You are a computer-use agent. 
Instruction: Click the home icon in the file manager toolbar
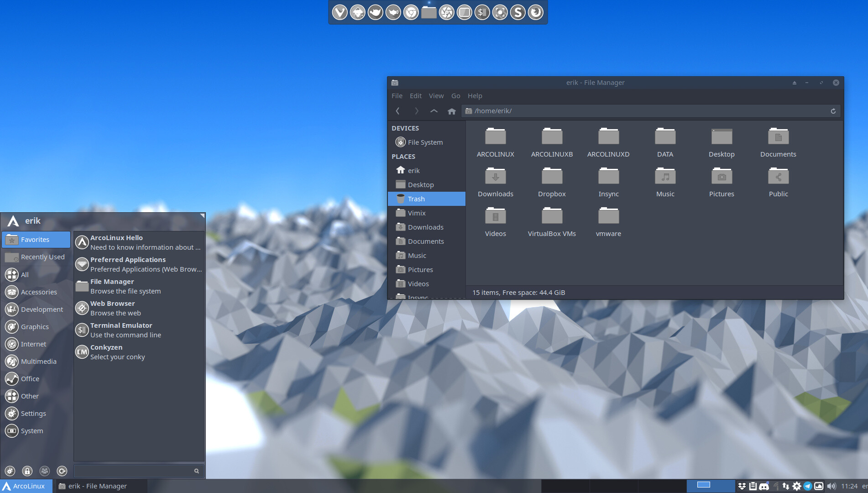click(451, 111)
